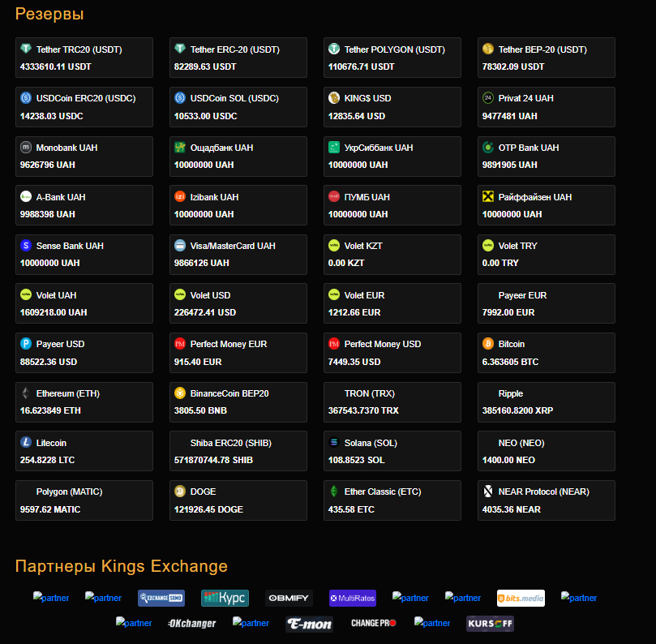Screen dimensions: 656x644
Task: Click the Volet USD icon
Action: click(180, 294)
